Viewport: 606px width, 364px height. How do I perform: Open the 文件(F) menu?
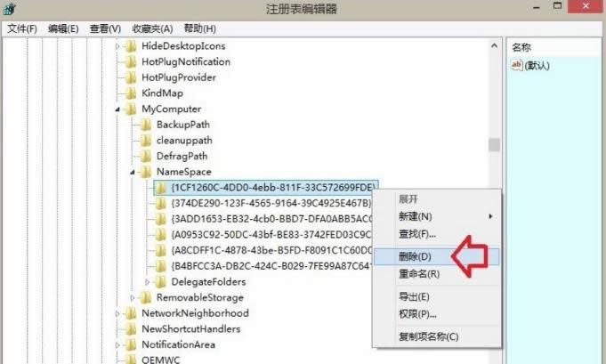click(x=22, y=28)
